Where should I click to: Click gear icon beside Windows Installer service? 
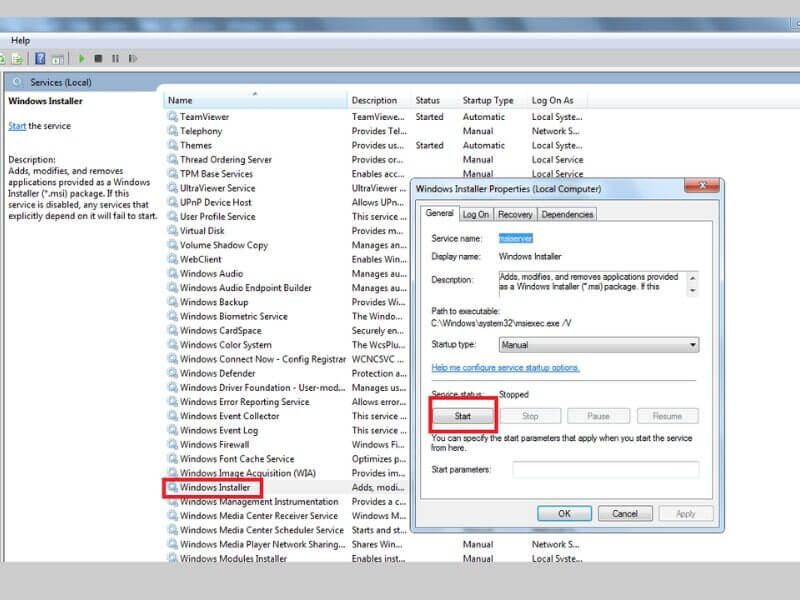(172, 488)
